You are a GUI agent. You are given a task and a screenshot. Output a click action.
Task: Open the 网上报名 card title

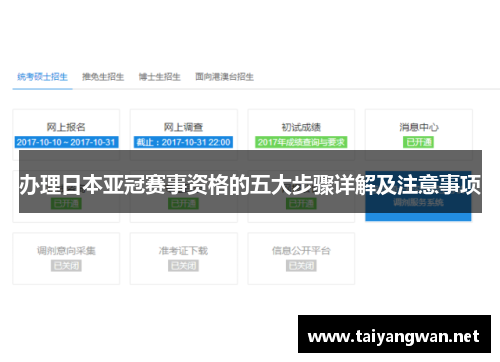click(66, 127)
